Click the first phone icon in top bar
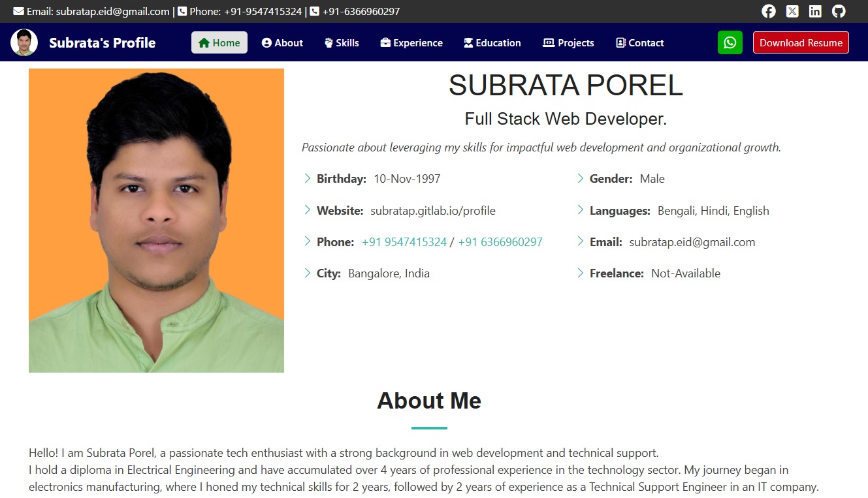868x498 pixels. tap(182, 11)
